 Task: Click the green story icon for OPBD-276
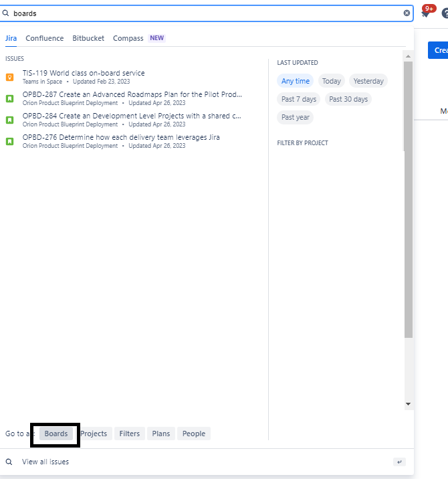[x=10, y=141]
